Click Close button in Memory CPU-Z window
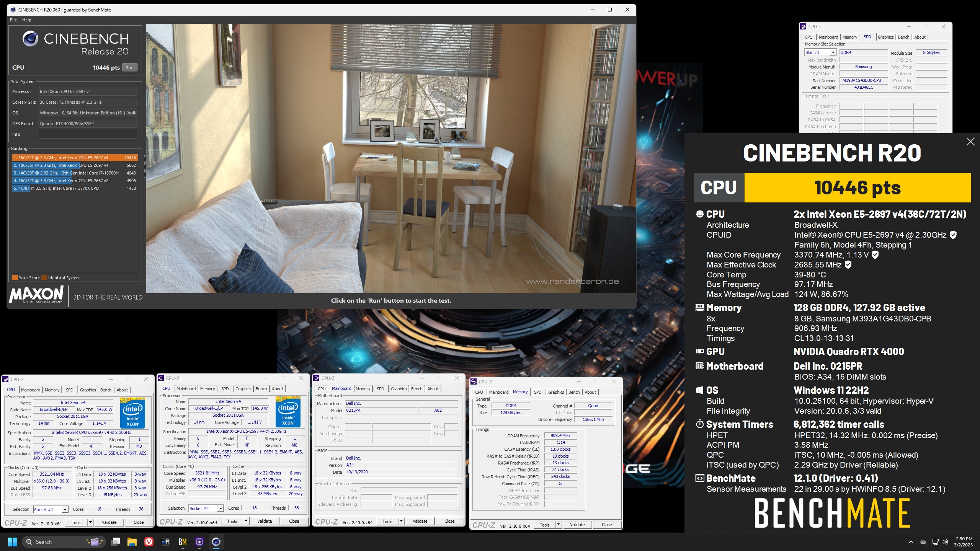Viewport: 980px width, 551px height. pos(607,525)
